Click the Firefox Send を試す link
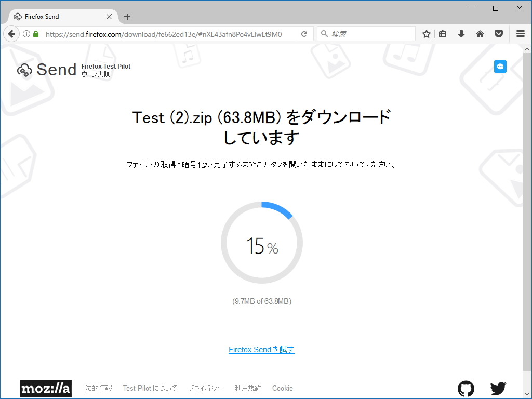Viewport: 532px width, 399px height. point(261,349)
